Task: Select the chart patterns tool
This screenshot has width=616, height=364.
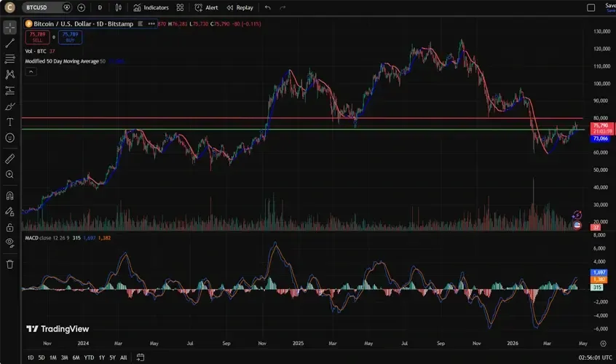Action: (9, 74)
